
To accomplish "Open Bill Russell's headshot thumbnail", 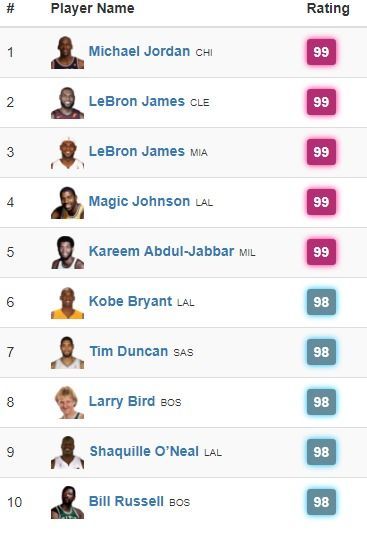I will pos(68,502).
